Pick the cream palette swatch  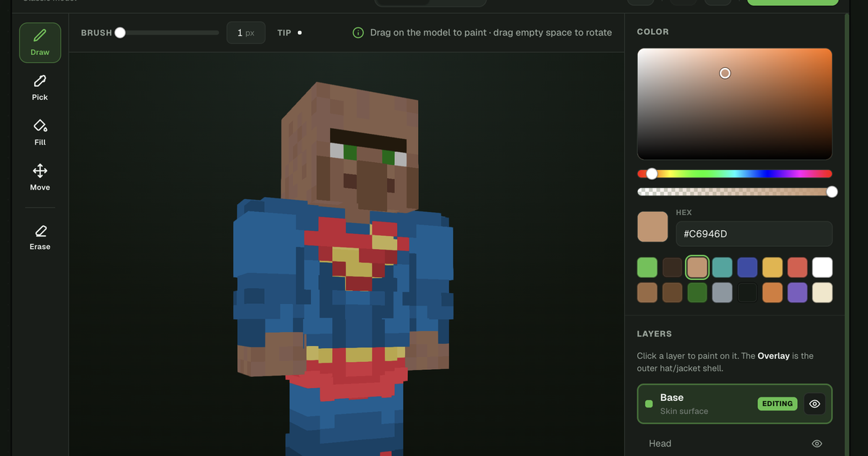tap(822, 292)
